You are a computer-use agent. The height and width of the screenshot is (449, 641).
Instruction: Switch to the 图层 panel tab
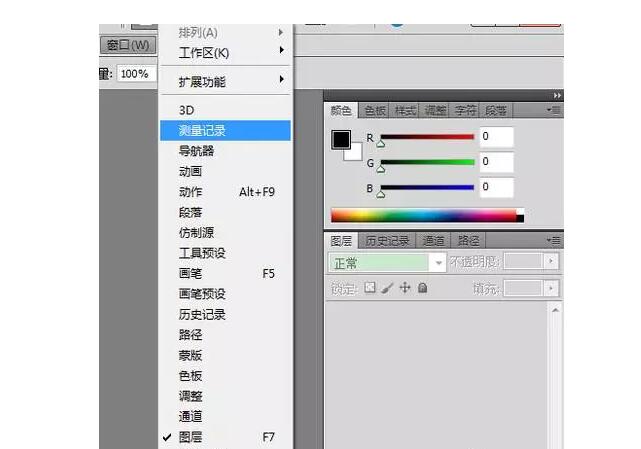click(x=341, y=241)
